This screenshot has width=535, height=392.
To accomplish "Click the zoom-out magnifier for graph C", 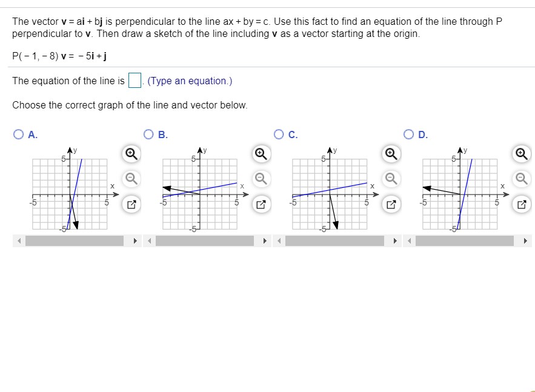I will coord(391,179).
